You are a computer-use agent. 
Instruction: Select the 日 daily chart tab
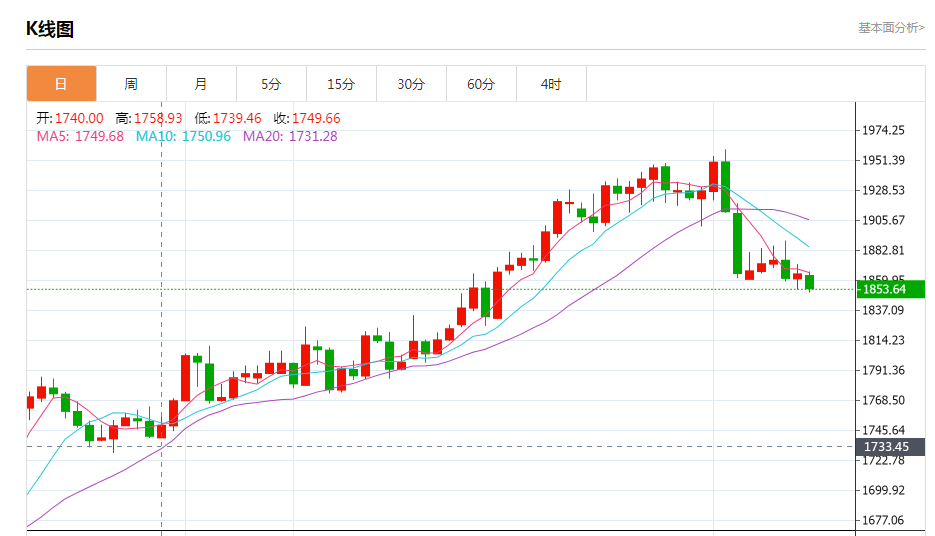click(61, 84)
